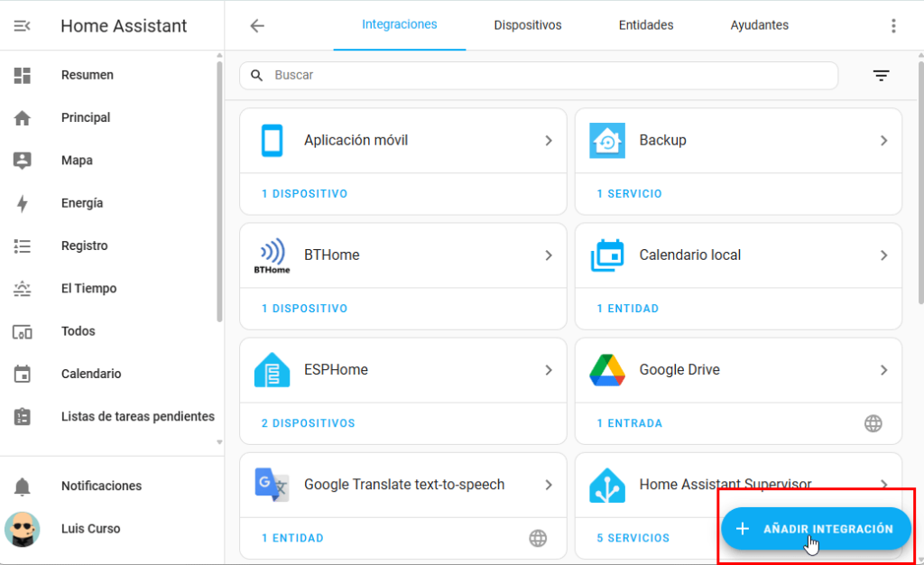The image size is (924, 565).
Task: Click the ESPHome integration icon
Action: click(x=272, y=370)
